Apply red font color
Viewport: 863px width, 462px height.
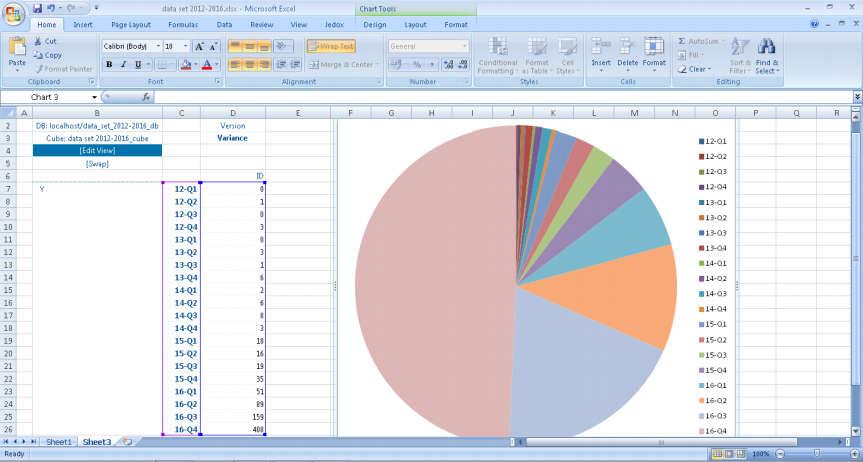click(x=207, y=64)
